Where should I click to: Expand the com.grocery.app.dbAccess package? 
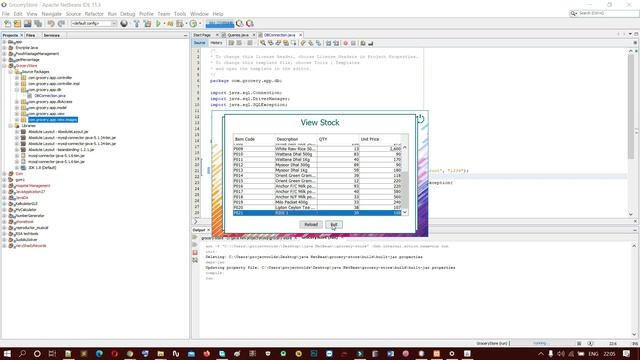pyautogui.click(x=17, y=102)
